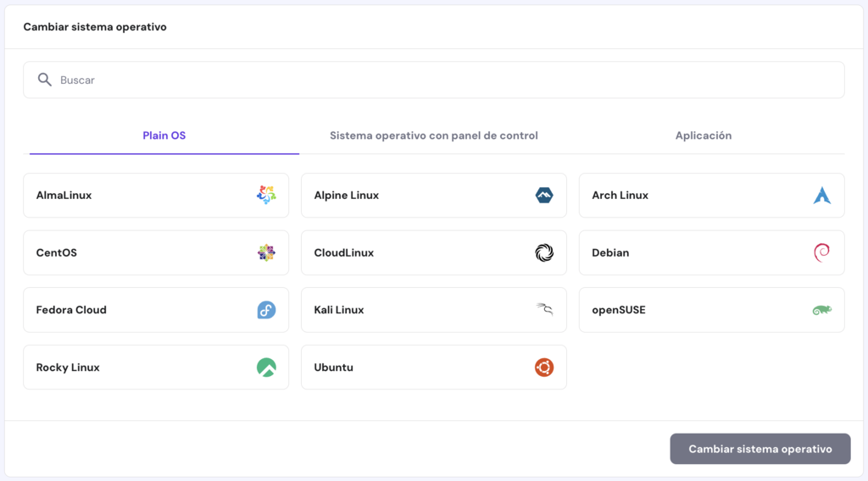The height and width of the screenshot is (481, 868).
Task: Switch to the Plain OS tab
Action: (x=164, y=135)
